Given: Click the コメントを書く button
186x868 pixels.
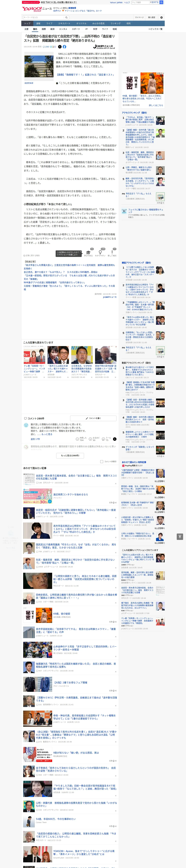Looking at the screenshot, I should (x=93, y=418).
